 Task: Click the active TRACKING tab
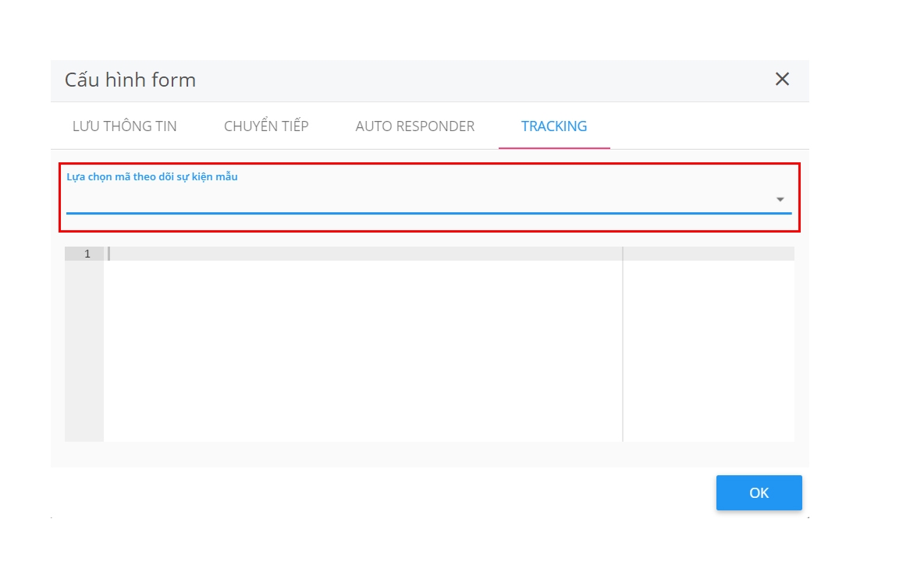click(554, 126)
